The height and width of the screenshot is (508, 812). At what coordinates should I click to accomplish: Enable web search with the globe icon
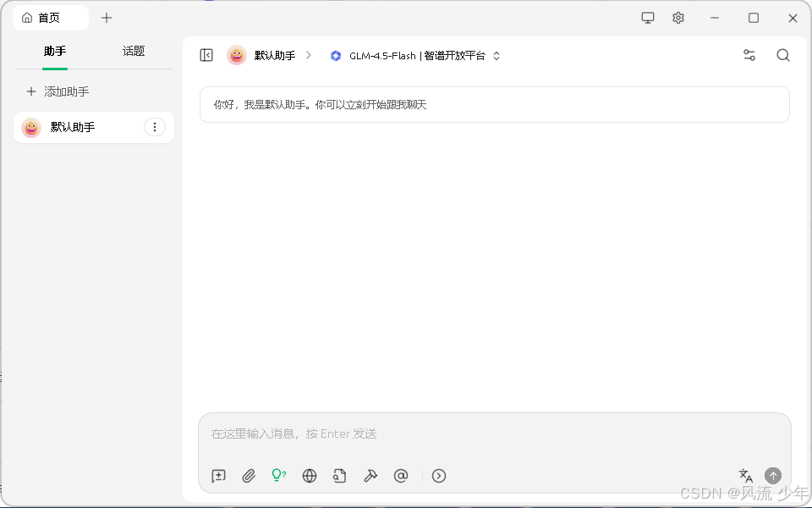coord(310,476)
